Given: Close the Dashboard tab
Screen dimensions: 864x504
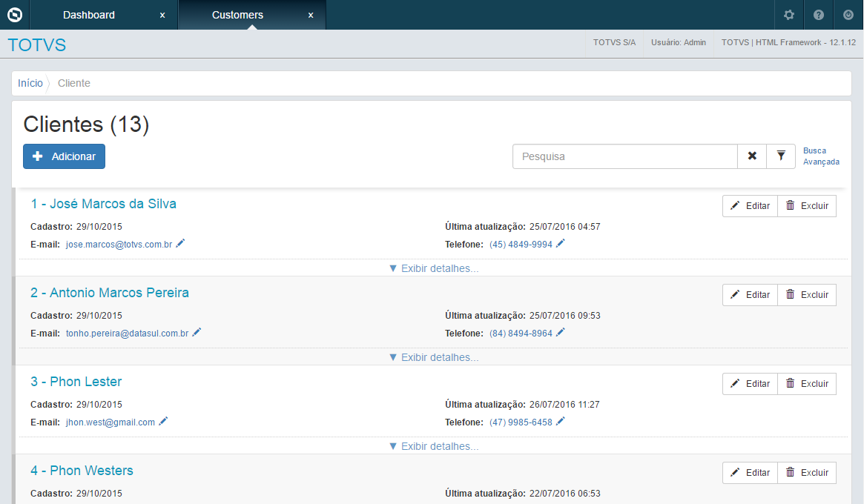Looking at the screenshot, I should click(162, 16).
